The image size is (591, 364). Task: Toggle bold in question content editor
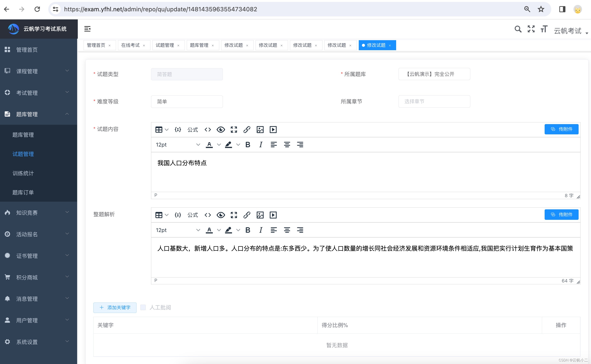click(x=248, y=145)
